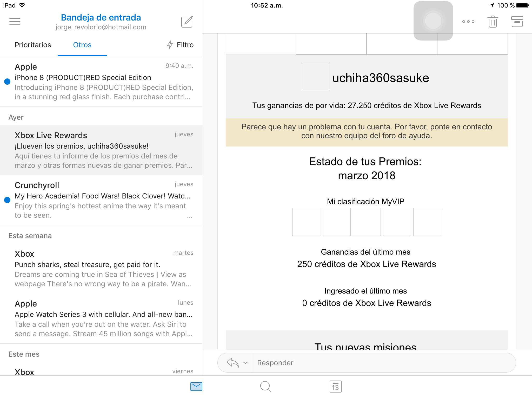Click Apple iPhone 8 email entry
This screenshot has height=399, width=532.
(x=101, y=81)
